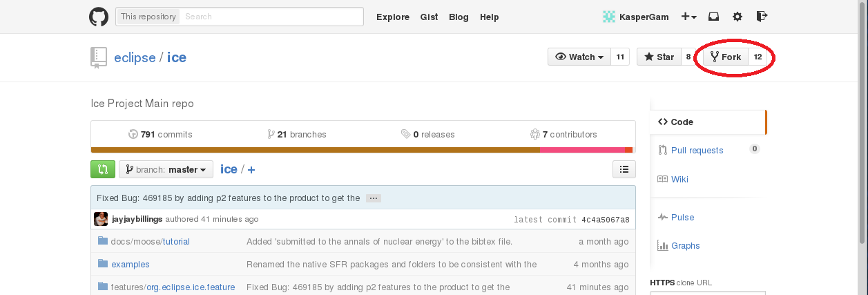Open latest commit 4c4a5067a8

click(606, 220)
